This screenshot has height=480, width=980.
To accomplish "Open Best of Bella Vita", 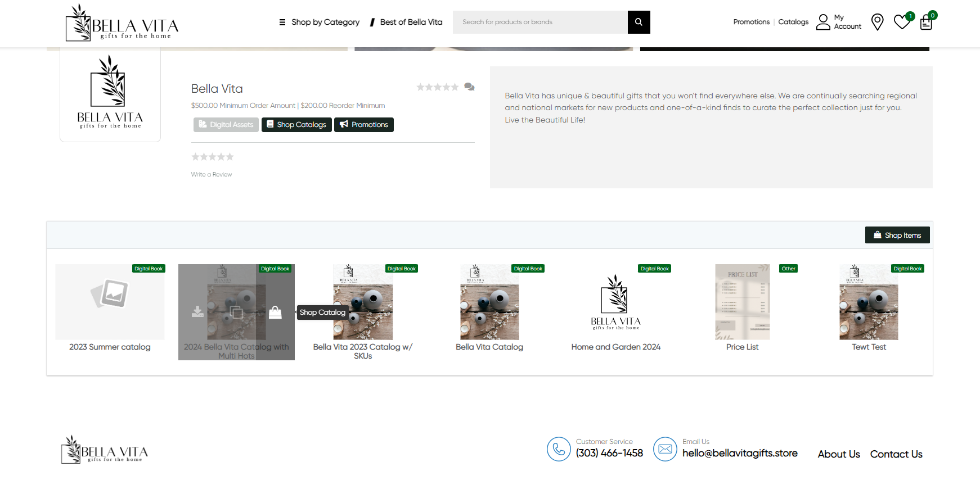I will [x=406, y=22].
